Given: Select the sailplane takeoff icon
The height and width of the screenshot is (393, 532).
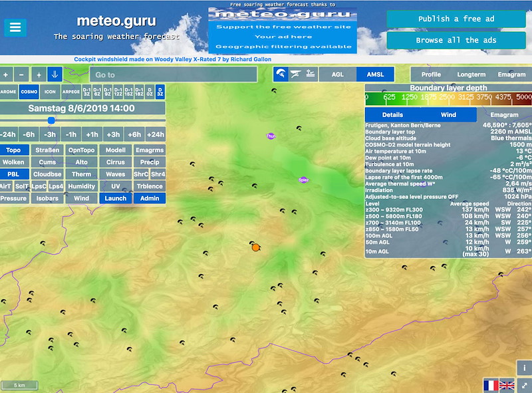Looking at the screenshot, I should pyautogui.click(x=311, y=74).
